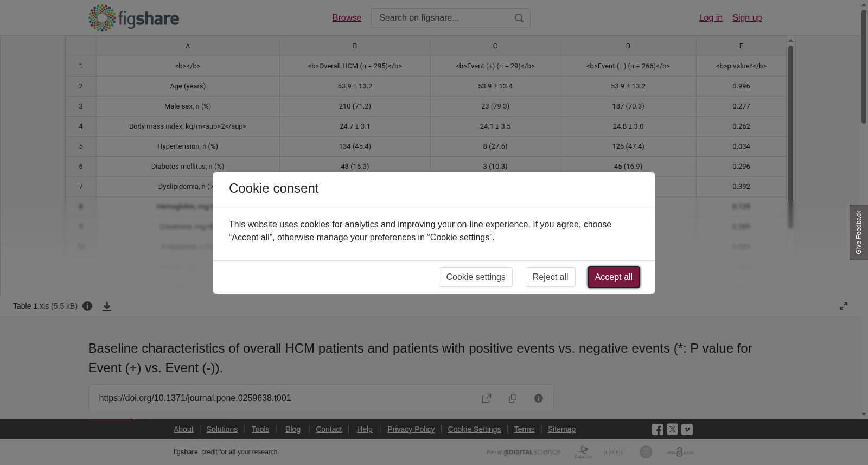Click the 'Male sex, n (%)' cell

(188, 106)
